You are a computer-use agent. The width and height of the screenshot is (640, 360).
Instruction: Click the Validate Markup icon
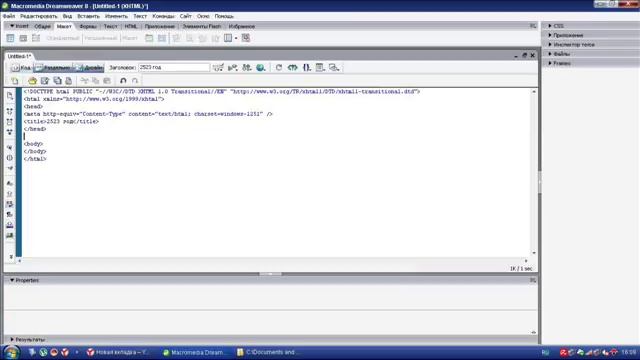[x=233, y=67]
